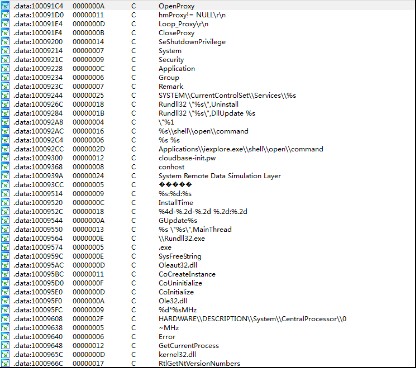Click the icon on the CoCreateInstance row
Screen dimensions: 416x368
click(5, 274)
